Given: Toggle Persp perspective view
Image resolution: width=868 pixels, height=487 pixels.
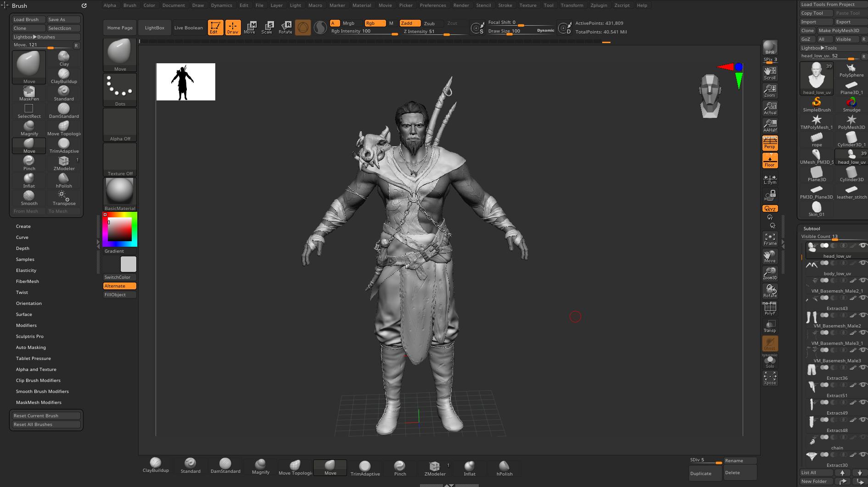Looking at the screenshot, I should coord(770,144).
